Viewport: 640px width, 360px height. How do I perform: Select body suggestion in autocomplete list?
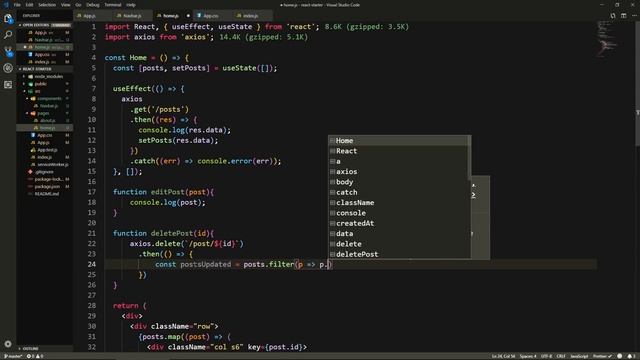point(398,182)
